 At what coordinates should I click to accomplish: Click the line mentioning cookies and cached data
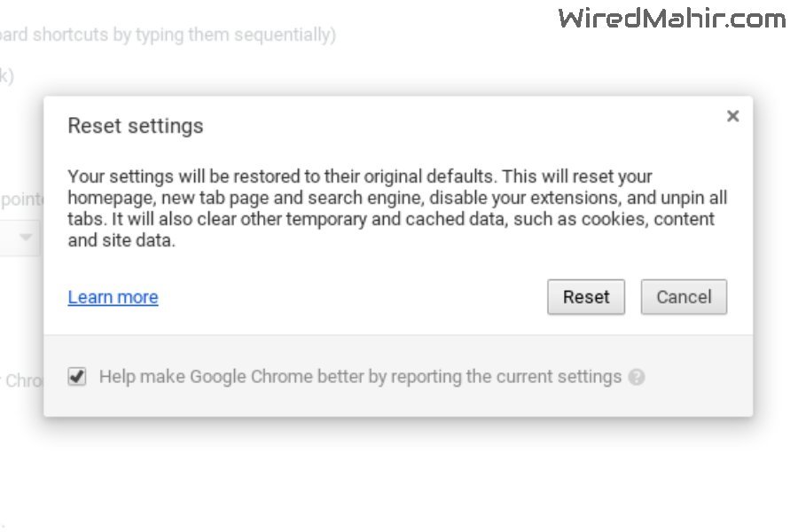(x=391, y=219)
